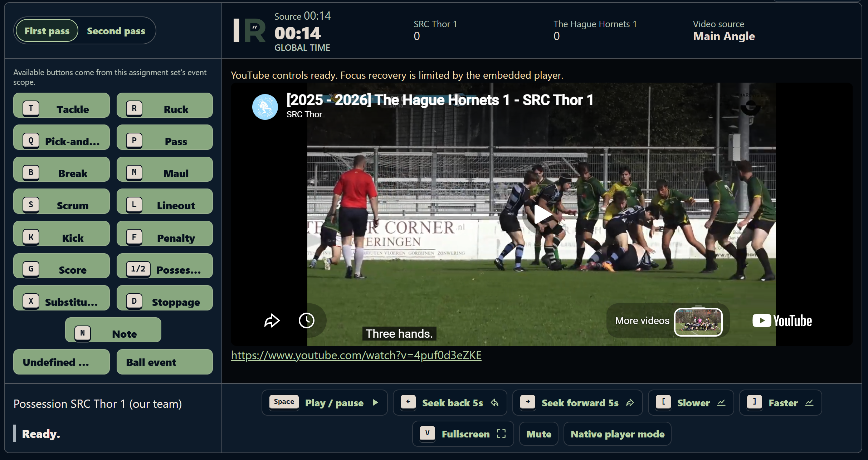868x460 pixels.
Task: Log a Score event
Action: click(x=62, y=266)
